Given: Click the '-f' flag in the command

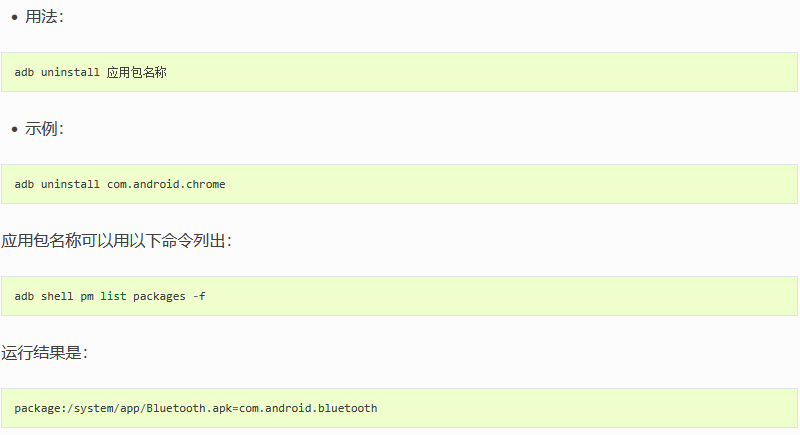Looking at the screenshot, I should pos(199,296).
